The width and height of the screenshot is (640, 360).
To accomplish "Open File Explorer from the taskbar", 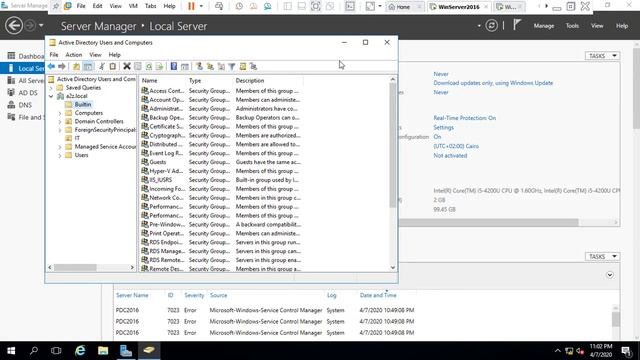I will coord(103,351).
